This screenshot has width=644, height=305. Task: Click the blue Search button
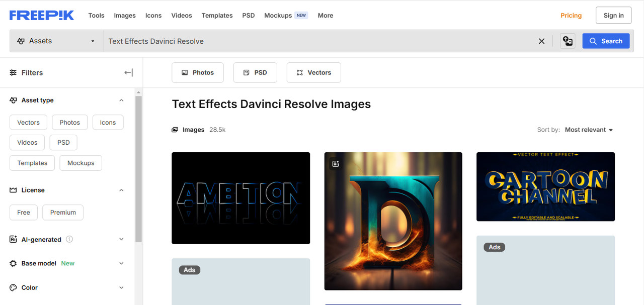pyautogui.click(x=606, y=41)
